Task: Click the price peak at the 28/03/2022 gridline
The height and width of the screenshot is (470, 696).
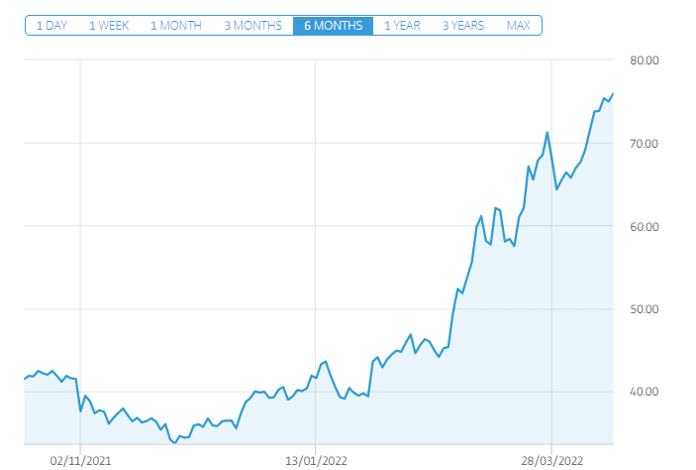Action: (547, 133)
